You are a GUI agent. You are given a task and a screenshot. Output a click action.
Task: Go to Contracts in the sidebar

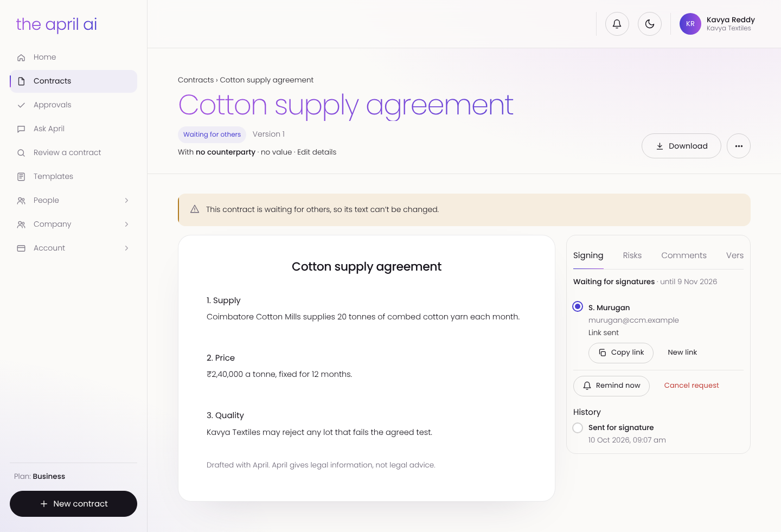[x=73, y=81]
